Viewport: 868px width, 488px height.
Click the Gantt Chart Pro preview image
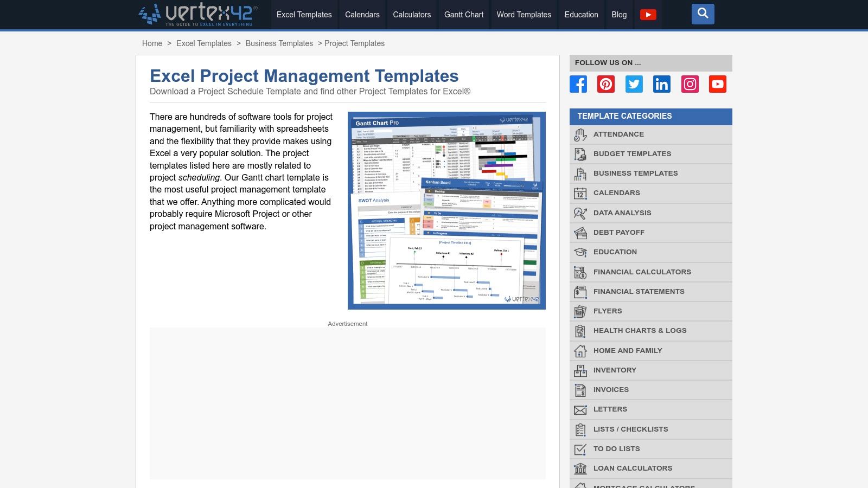coord(446,210)
